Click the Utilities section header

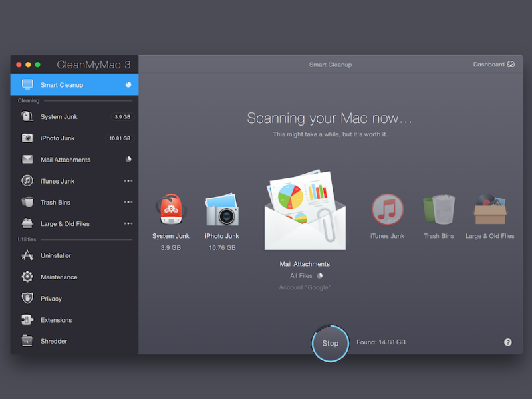[27, 239]
